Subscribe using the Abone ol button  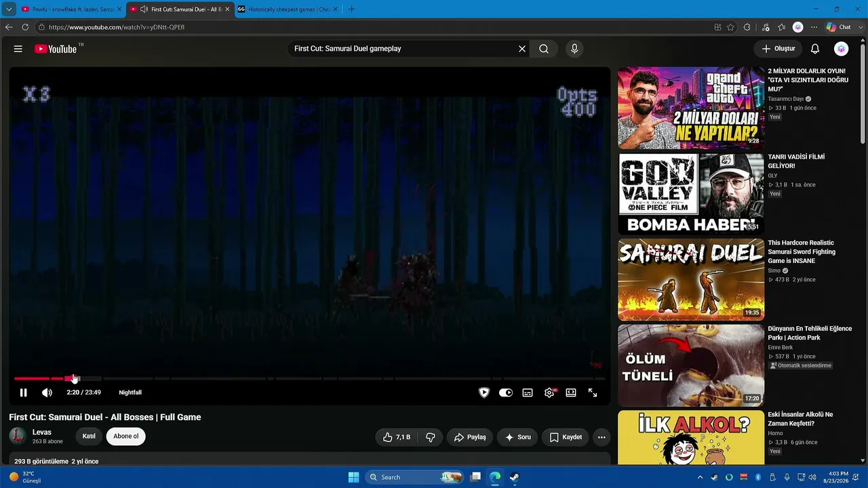click(126, 436)
